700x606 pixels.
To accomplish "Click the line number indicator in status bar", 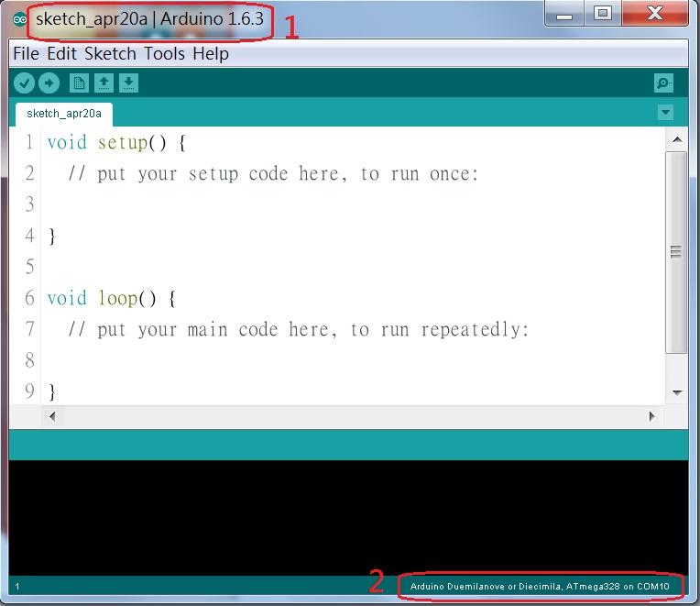I will coord(17,587).
